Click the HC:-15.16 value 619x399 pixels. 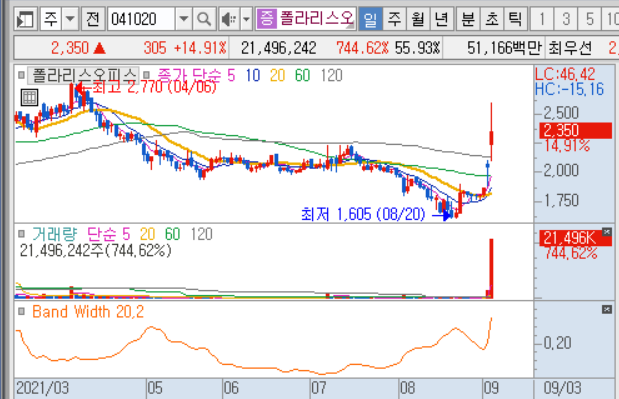569,89
